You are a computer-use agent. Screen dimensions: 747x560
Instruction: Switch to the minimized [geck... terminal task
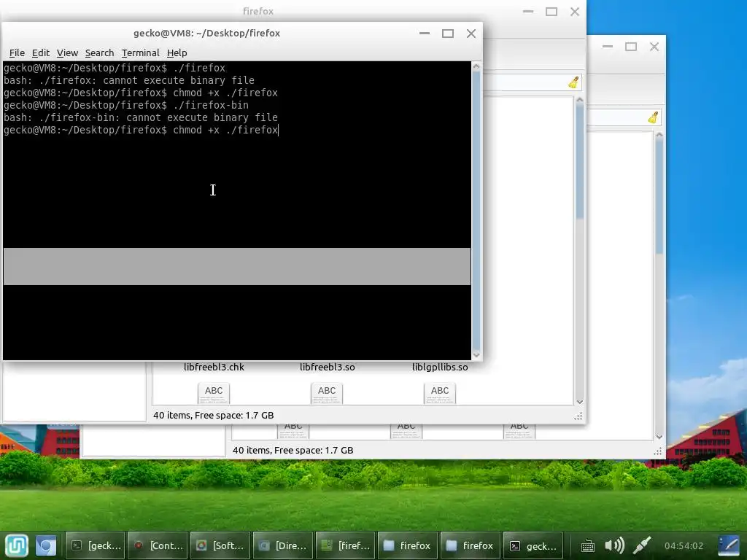[96, 545]
